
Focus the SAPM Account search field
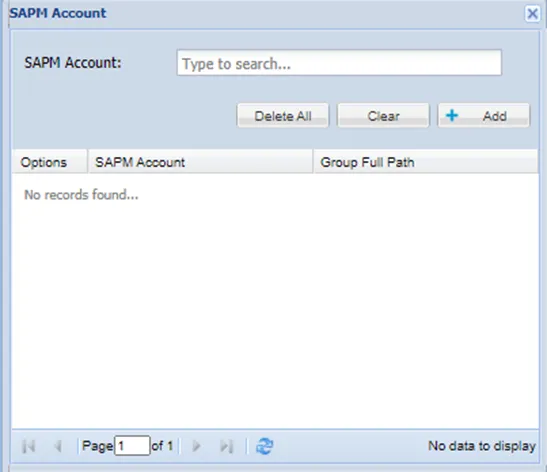tap(339, 63)
